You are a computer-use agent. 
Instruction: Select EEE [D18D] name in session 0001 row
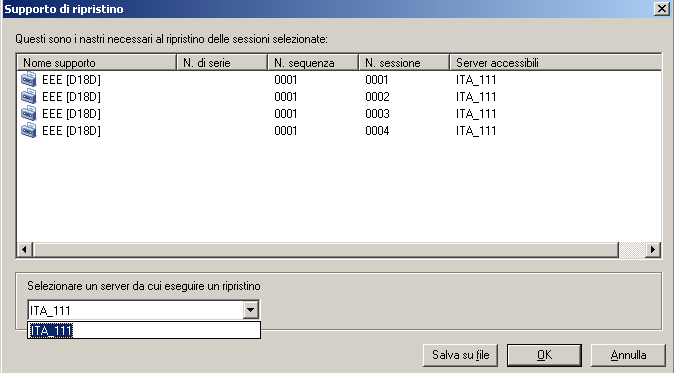71,80
